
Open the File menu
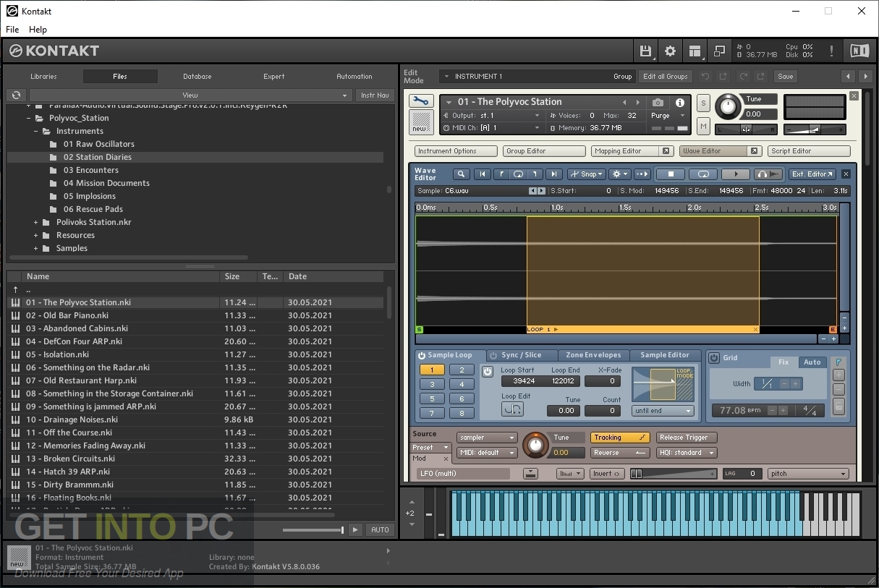(x=12, y=30)
